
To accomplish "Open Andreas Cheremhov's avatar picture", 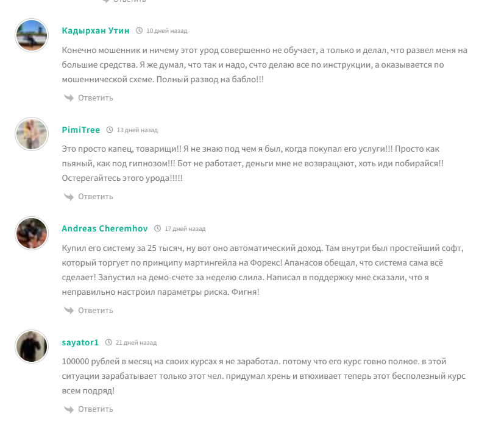I will tap(31, 233).
